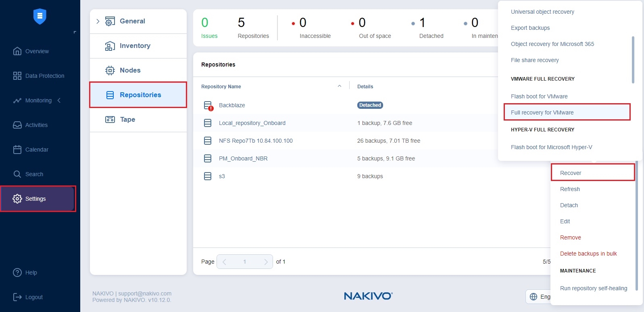
Task: Collapse the Monitoring submenu chevron
Action: tap(59, 100)
